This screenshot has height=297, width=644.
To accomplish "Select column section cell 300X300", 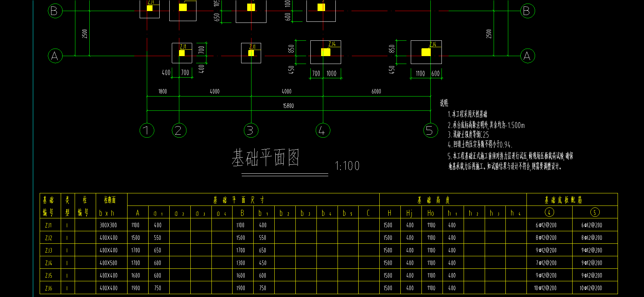I will click(x=108, y=225).
